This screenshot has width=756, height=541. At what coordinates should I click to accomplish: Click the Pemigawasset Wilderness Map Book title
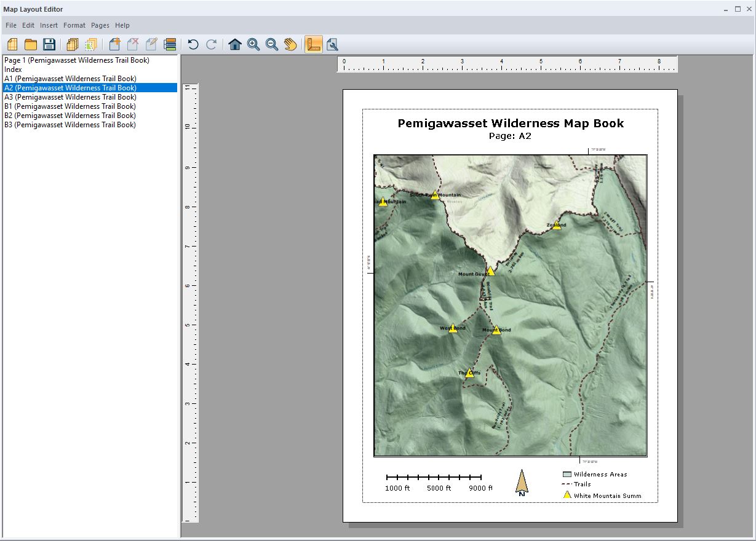click(511, 124)
